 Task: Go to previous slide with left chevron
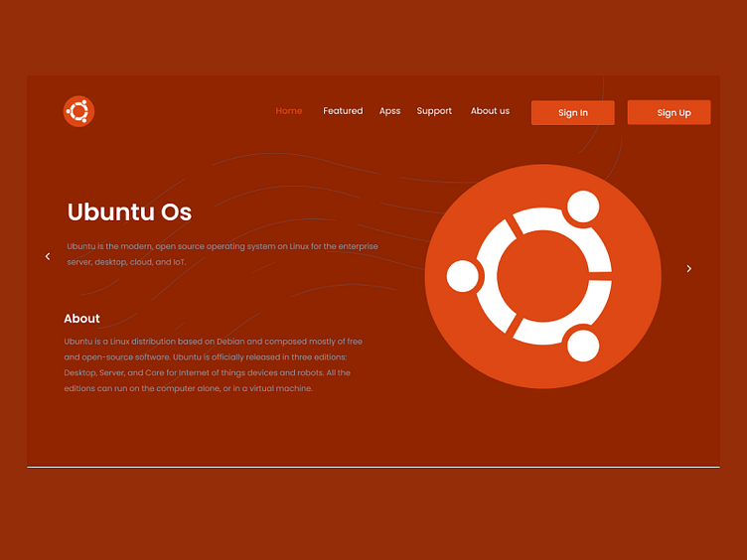coord(48,256)
